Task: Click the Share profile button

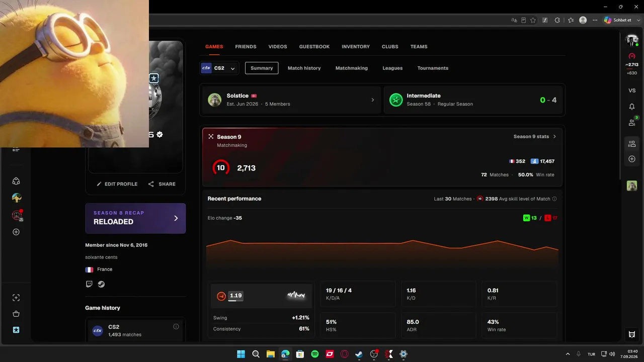Action: pos(162,184)
